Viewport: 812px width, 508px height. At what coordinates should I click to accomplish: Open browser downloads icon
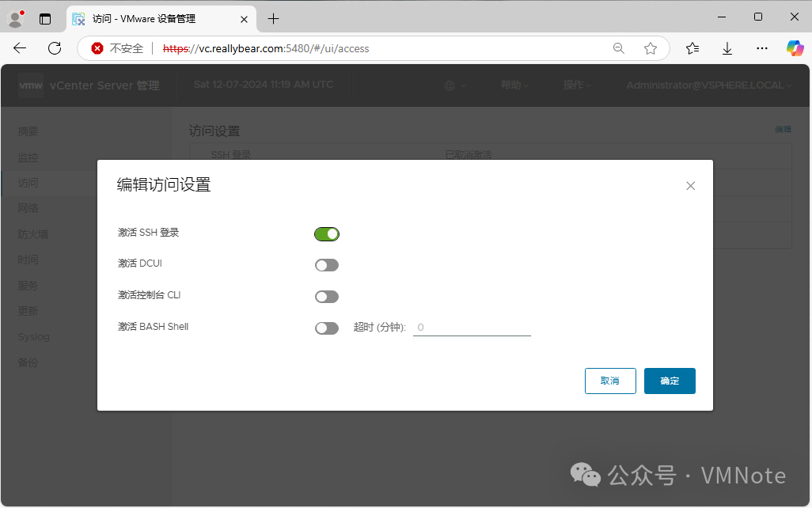727,48
